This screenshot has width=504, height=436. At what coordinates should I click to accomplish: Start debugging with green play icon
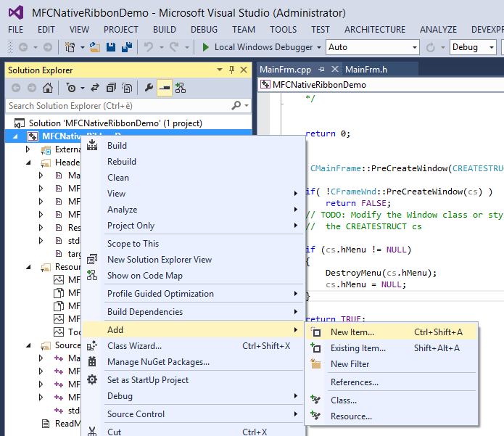pos(206,48)
